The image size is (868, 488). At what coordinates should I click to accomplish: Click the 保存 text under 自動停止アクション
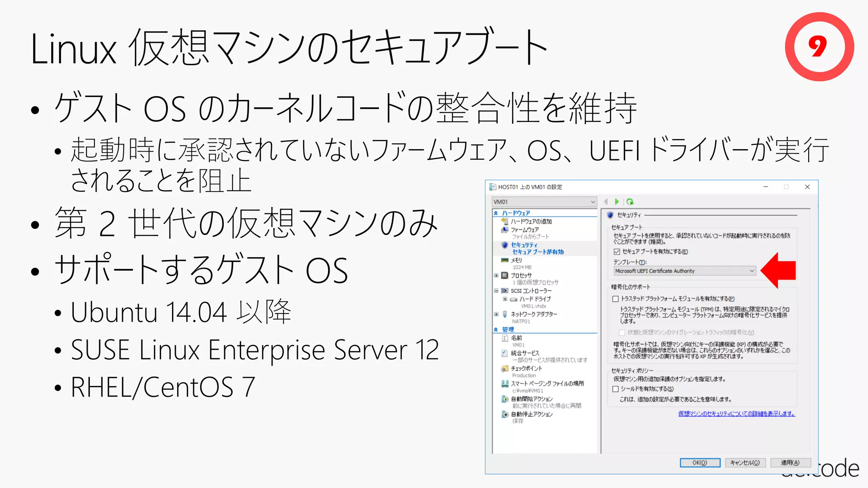tap(518, 421)
